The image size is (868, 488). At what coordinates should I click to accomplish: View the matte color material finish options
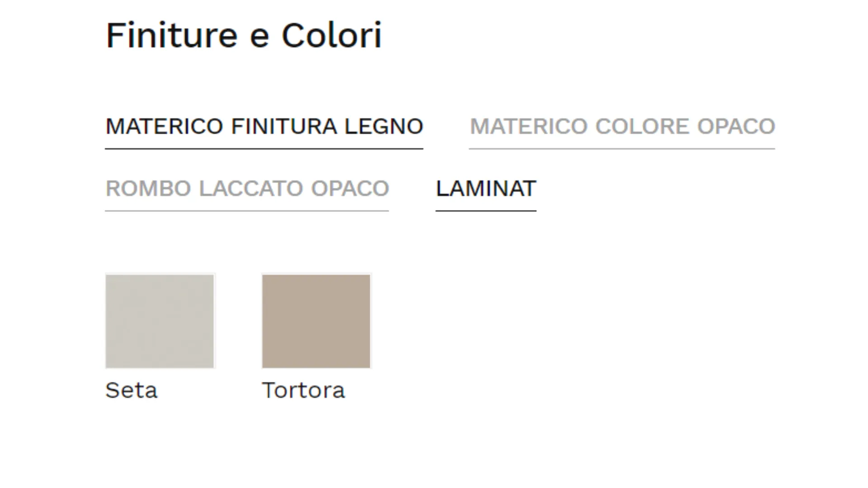pos(622,126)
